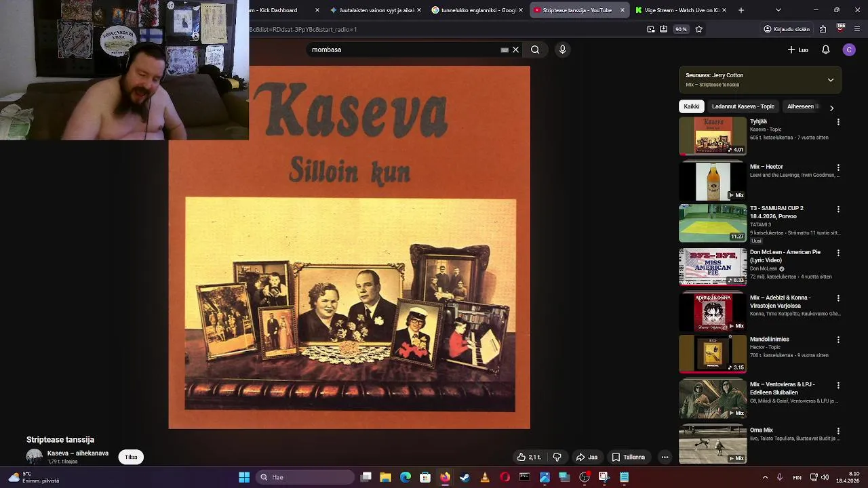868x488 pixels.
Task: Open the Tyhjää video thumbnail
Action: tap(713, 136)
